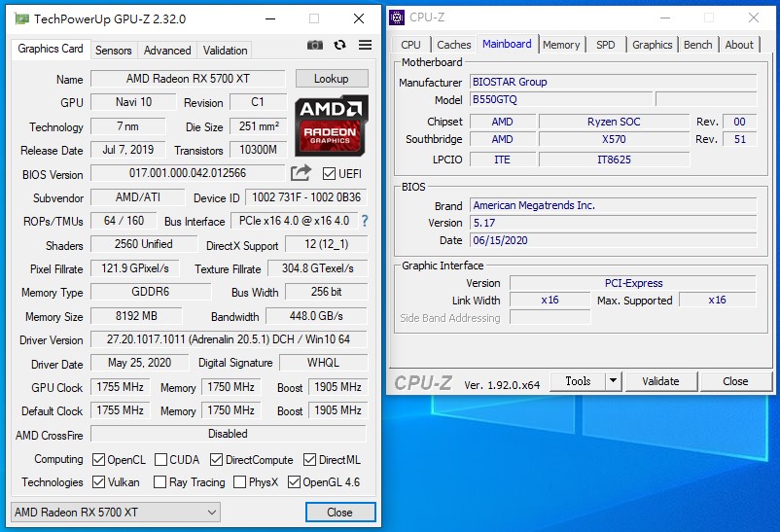Click the CPU-Z Tools button
Image resolution: width=780 pixels, height=532 pixels.
pyautogui.click(x=578, y=381)
